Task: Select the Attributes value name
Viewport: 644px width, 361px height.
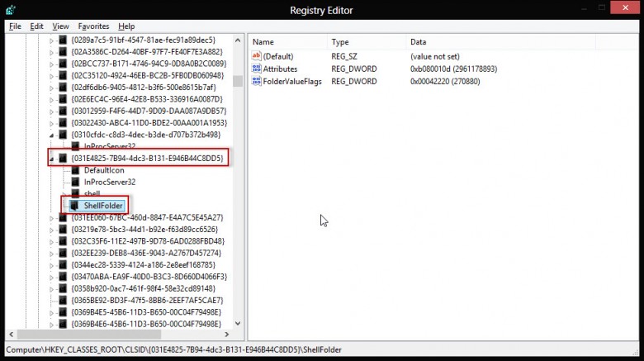Action: click(x=280, y=69)
